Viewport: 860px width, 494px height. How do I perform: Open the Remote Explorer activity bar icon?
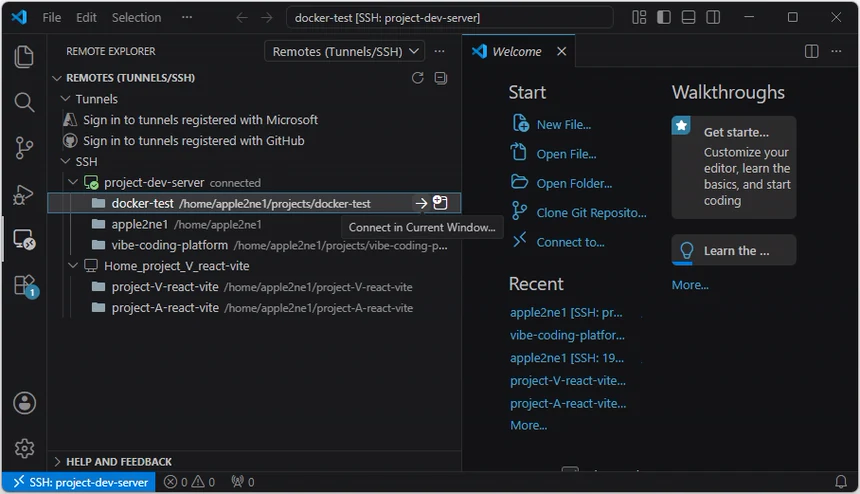pyautogui.click(x=24, y=240)
